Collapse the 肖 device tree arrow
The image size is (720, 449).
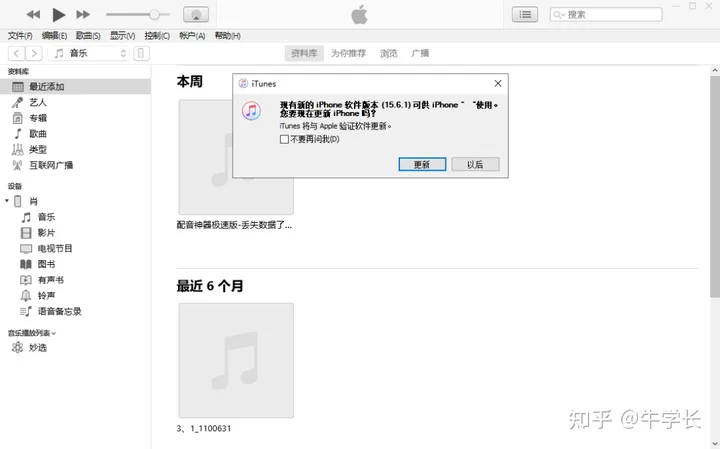click(7, 201)
